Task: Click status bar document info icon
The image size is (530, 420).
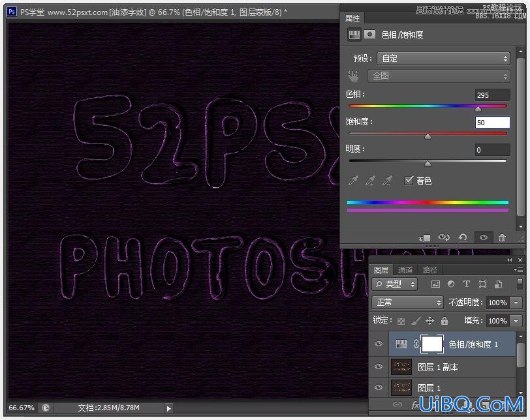Action: (x=46, y=408)
